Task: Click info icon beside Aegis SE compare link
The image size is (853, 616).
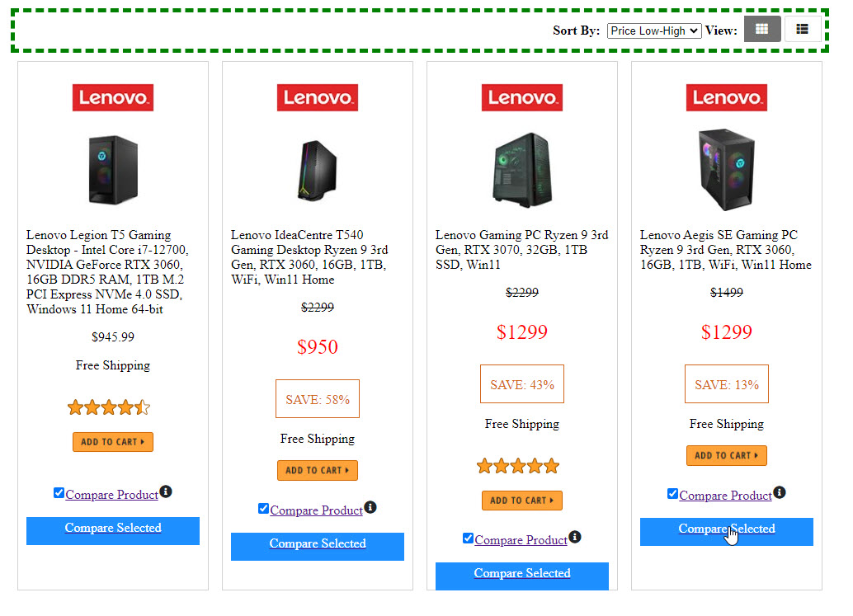Action: click(780, 492)
